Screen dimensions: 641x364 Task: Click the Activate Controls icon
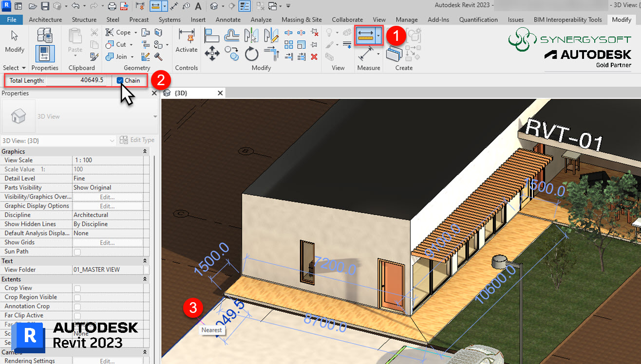[x=187, y=40]
